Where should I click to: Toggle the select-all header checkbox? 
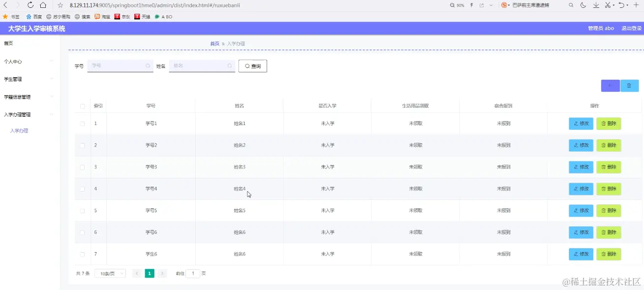pos(82,106)
